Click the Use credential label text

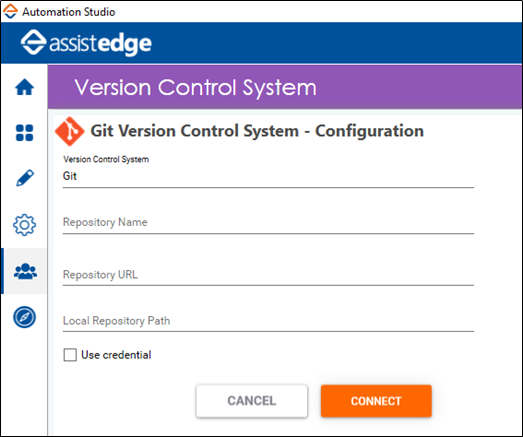pyautogui.click(x=116, y=355)
